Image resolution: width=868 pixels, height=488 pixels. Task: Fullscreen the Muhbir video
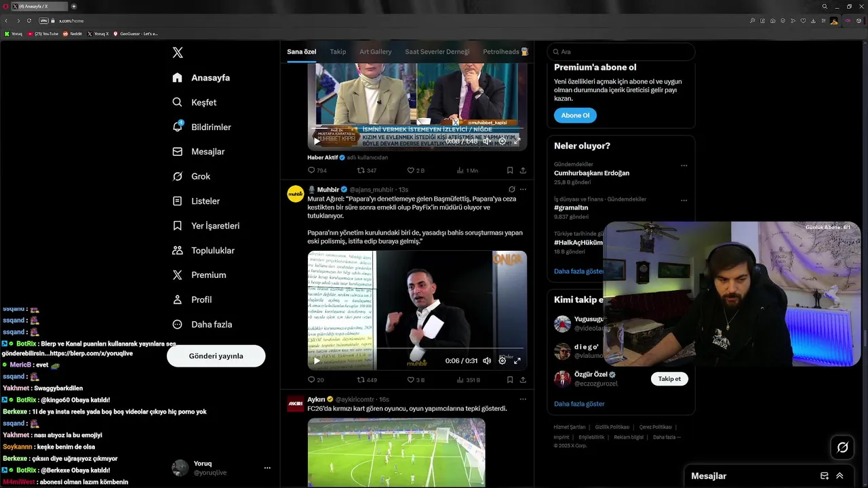(x=517, y=361)
